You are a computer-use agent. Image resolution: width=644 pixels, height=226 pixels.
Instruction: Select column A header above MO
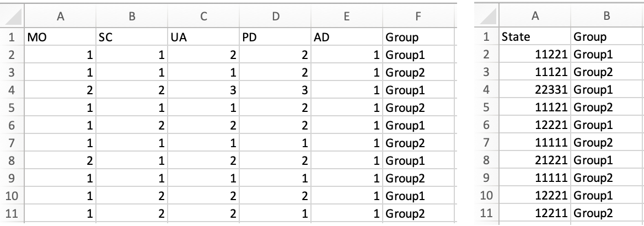60,17
